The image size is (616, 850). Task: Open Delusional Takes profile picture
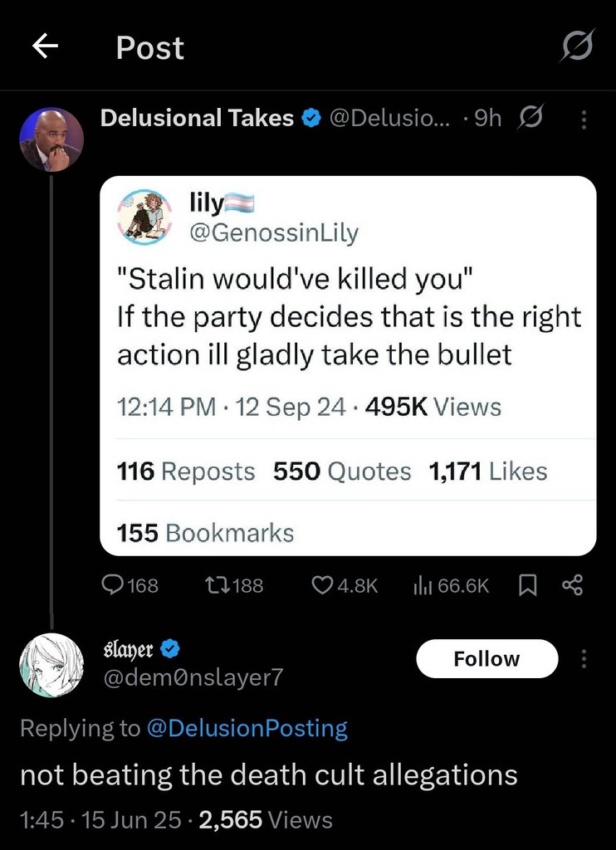click(x=51, y=139)
